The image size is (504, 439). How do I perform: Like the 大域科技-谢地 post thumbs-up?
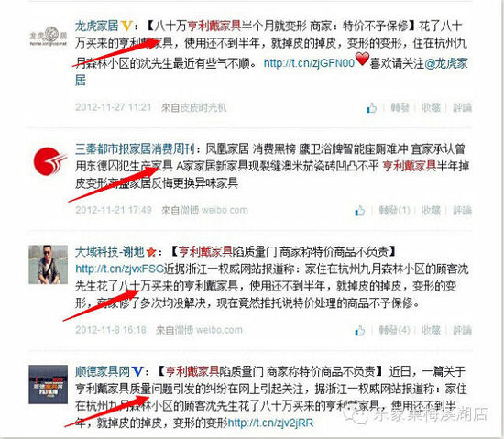pyautogui.click(x=360, y=330)
